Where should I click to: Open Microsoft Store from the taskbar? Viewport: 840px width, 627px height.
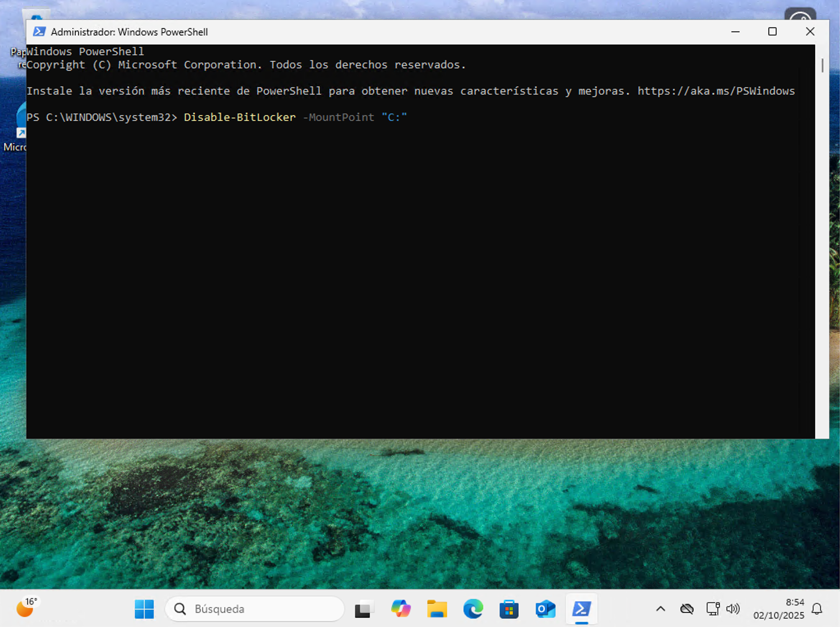click(509, 609)
